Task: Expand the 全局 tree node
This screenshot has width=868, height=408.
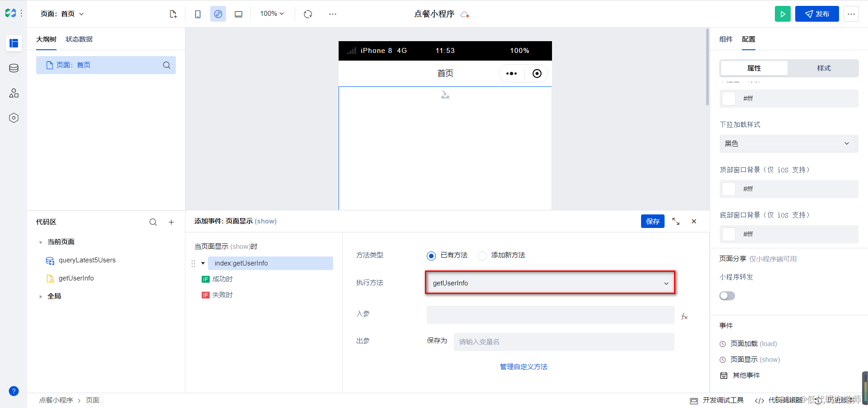Action: pyautogui.click(x=41, y=297)
